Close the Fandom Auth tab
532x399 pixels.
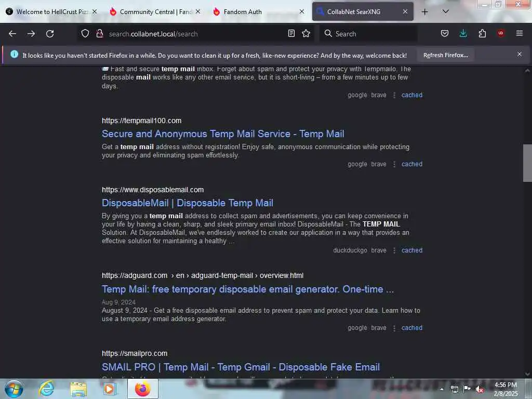click(x=302, y=11)
